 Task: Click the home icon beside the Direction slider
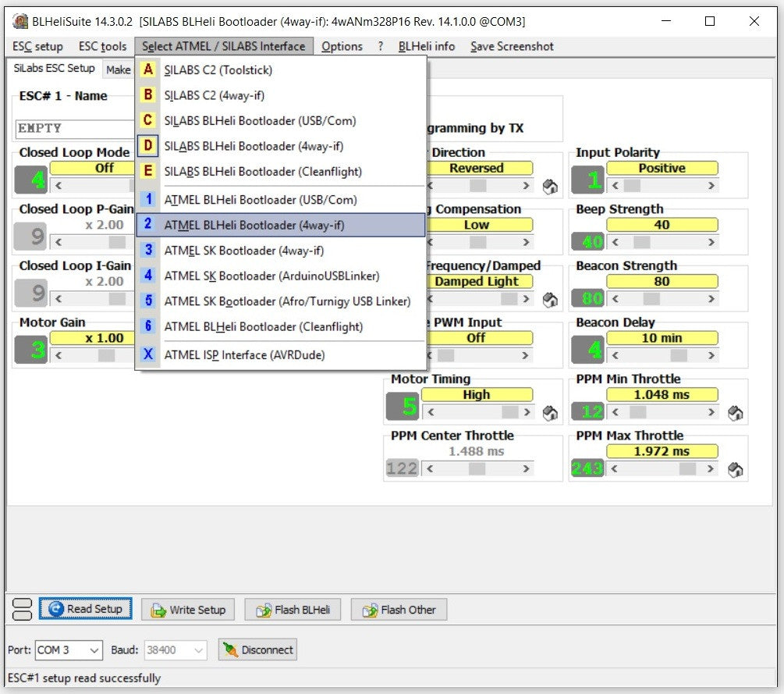[x=549, y=187]
